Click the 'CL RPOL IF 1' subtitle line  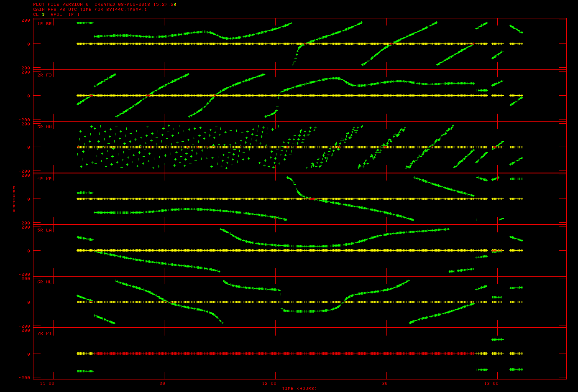[x=56, y=15]
